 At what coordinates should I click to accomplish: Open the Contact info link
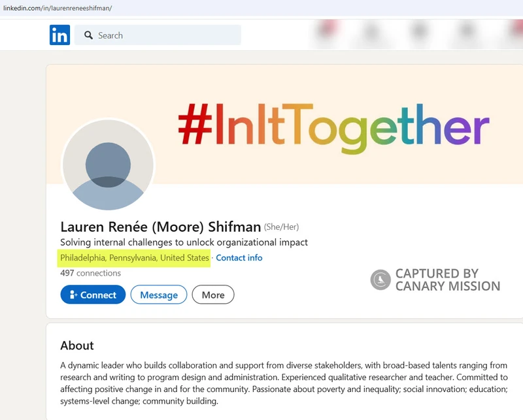(239, 257)
